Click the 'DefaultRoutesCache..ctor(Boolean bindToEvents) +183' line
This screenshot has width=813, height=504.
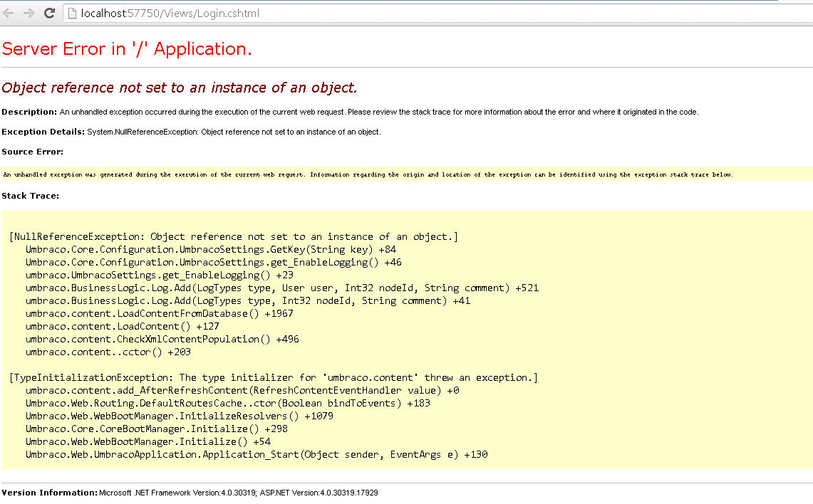point(227,403)
